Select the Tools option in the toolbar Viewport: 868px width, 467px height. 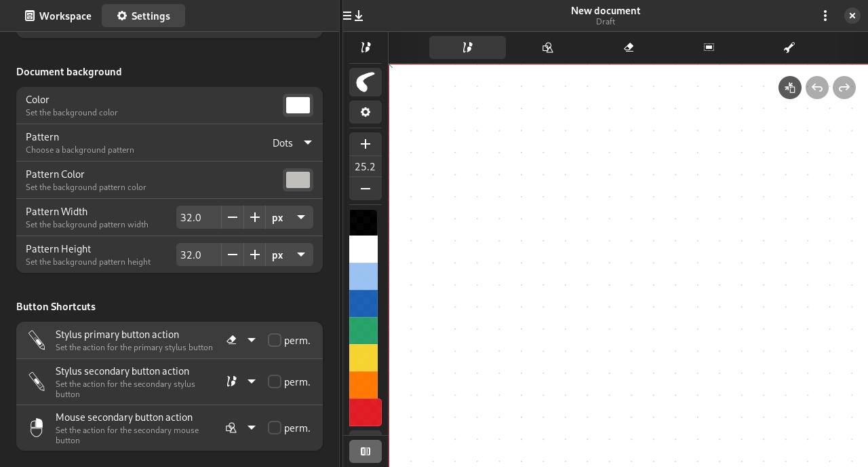tap(789, 47)
